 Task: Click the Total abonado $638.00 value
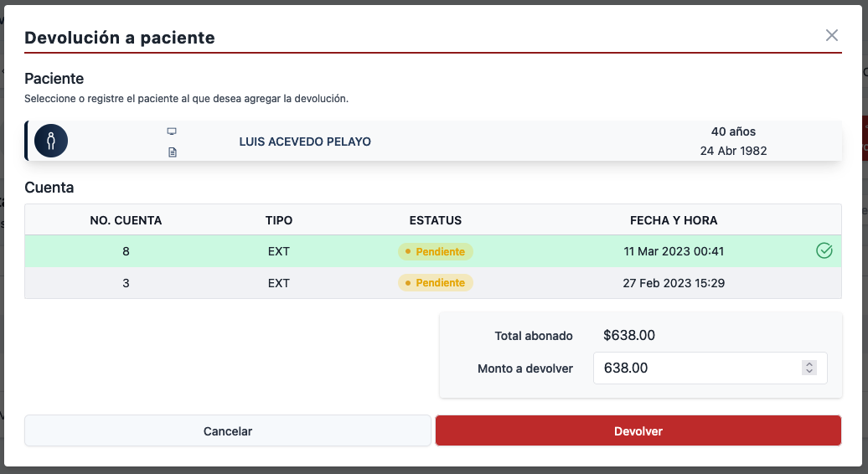[628, 336]
